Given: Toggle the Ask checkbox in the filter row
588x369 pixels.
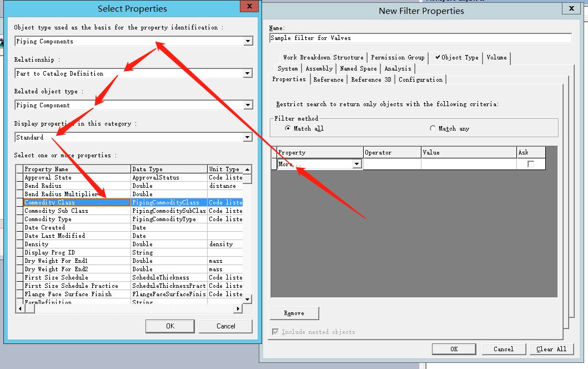Looking at the screenshot, I should 531,164.
